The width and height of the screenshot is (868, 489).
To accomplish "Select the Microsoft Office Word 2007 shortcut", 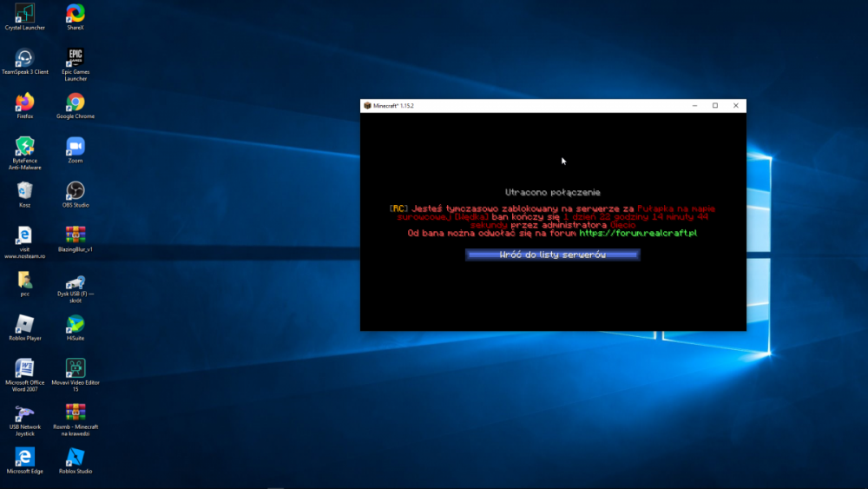I will point(25,367).
